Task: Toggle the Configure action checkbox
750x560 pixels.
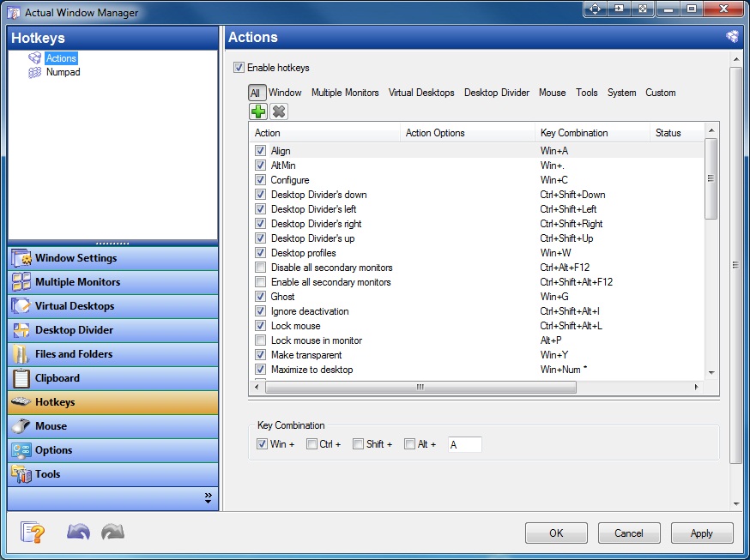Action: pos(260,180)
